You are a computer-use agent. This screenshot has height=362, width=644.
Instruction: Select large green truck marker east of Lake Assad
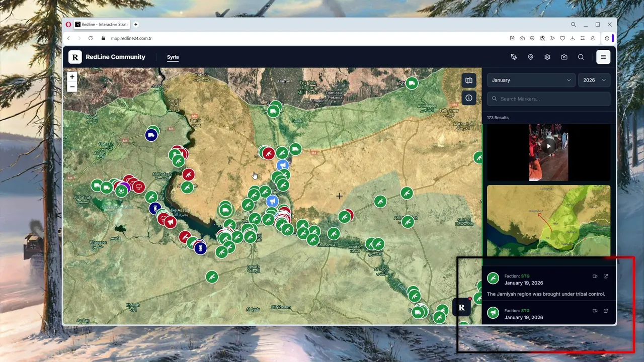[x=225, y=210]
